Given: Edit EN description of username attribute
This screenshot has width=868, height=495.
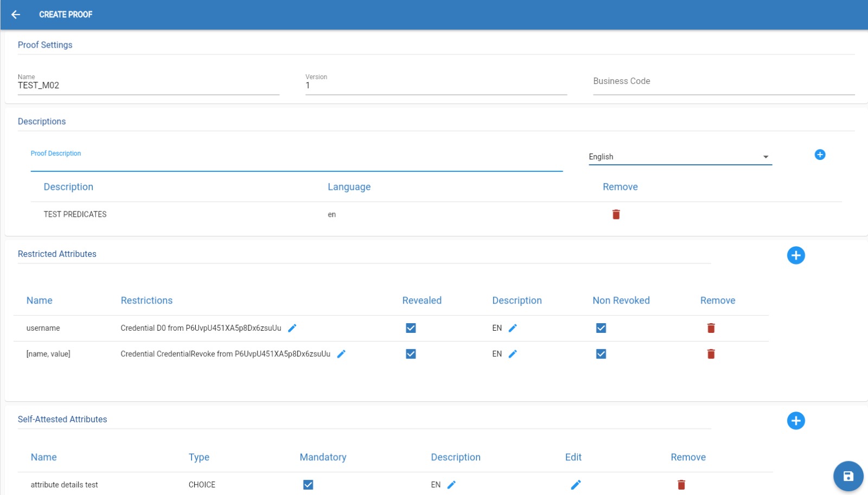Looking at the screenshot, I should point(513,328).
